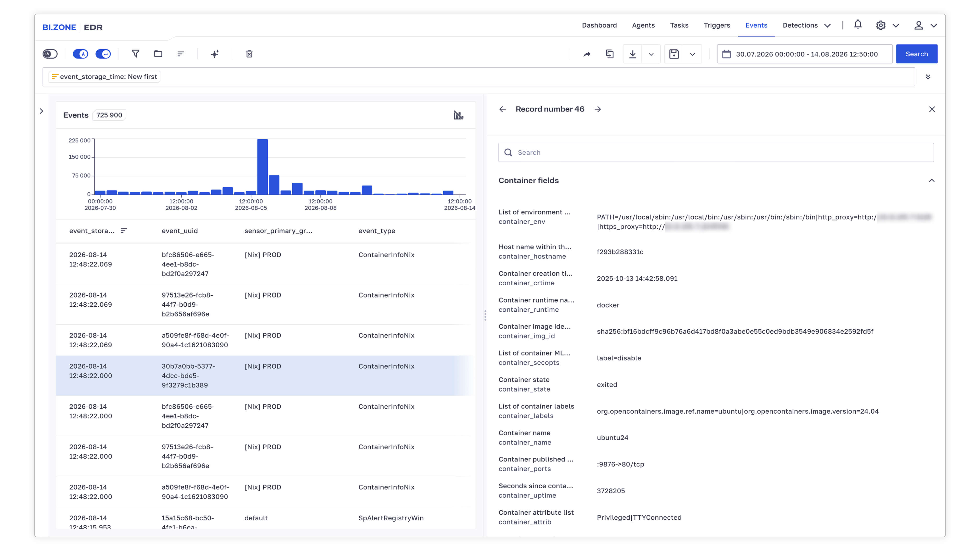Viewport: 980px width, 551px height.
Task: Click the tallest histogram bar
Action: pyautogui.click(x=262, y=167)
